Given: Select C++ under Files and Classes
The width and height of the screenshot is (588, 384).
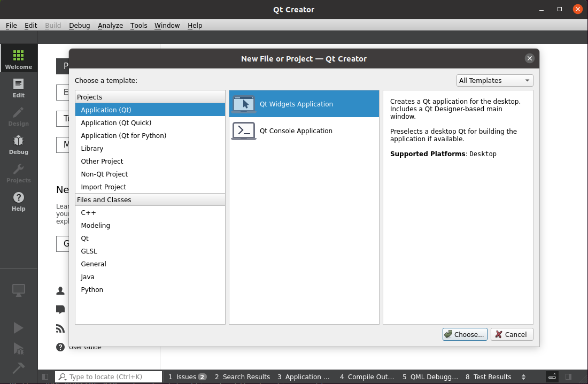Looking at the screenshot, I should point(150,212).
